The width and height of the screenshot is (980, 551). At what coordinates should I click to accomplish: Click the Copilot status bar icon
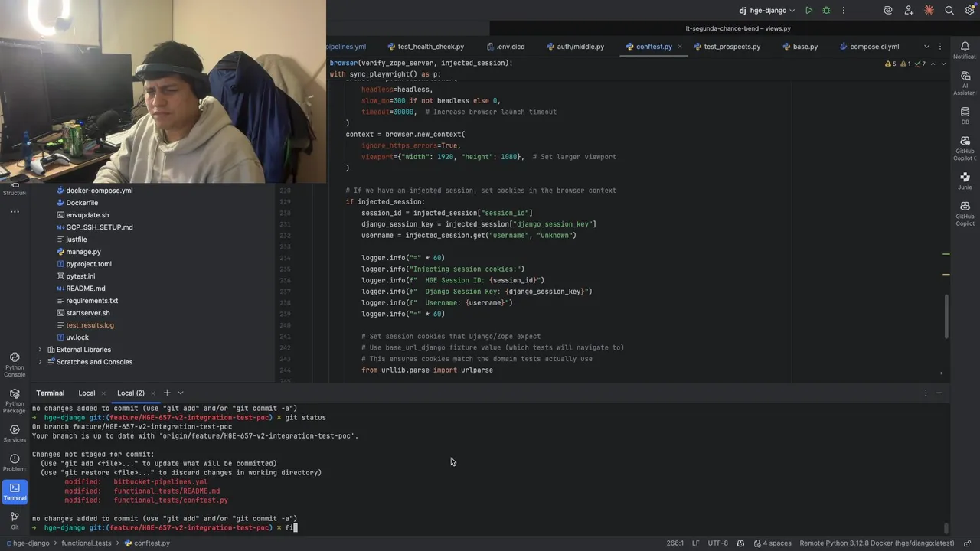tap(740, 543)
